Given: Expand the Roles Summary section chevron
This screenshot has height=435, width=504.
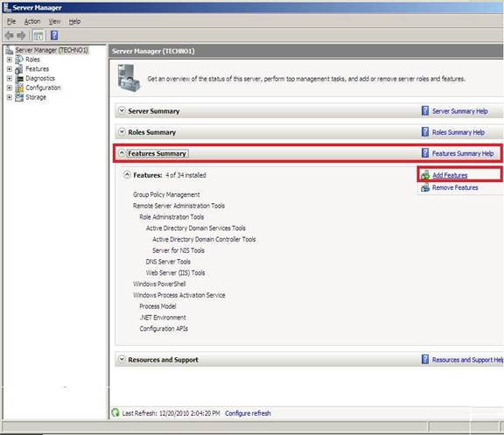Looking at the screenshot, I should (122, 132).
